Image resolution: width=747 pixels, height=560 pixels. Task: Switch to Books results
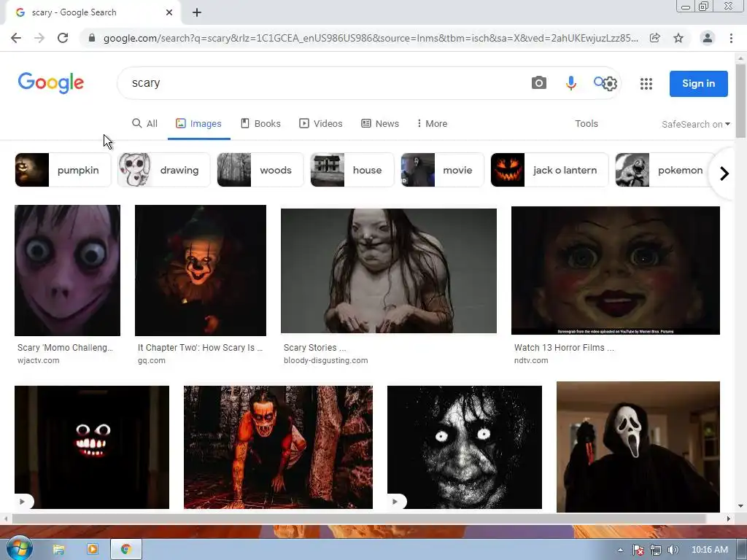coord(260,124)
